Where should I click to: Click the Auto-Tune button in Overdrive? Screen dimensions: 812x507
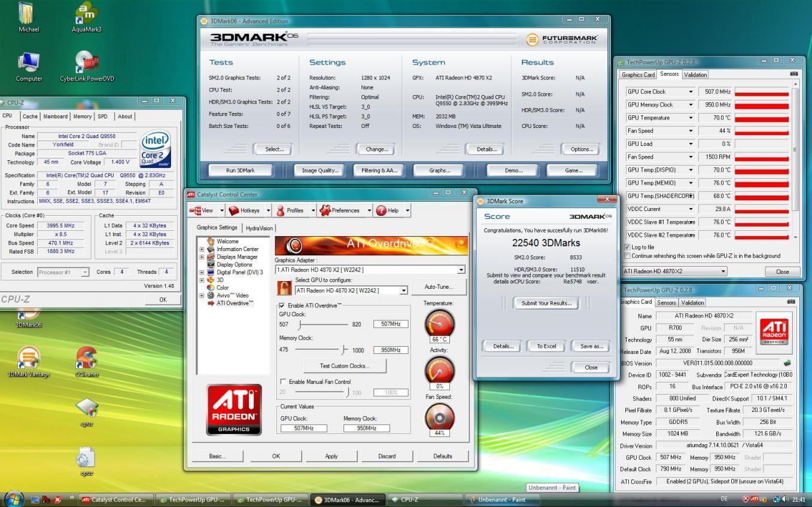(439, 287)
